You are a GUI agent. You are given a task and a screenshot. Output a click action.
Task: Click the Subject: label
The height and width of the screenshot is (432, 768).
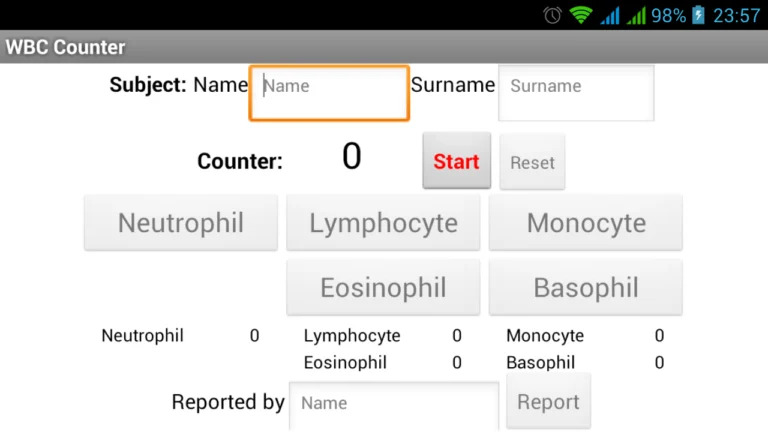tap(148, 85)
